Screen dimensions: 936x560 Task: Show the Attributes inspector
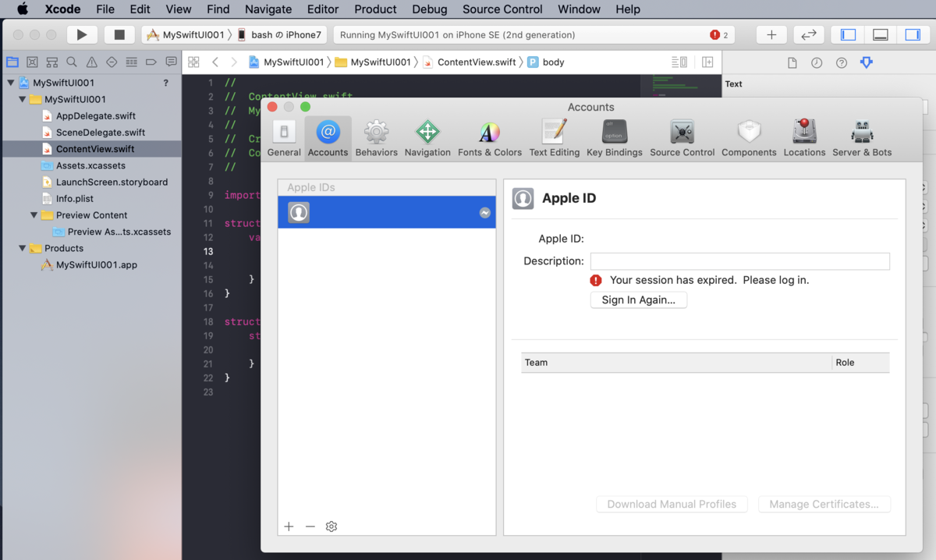pos(866,62)
